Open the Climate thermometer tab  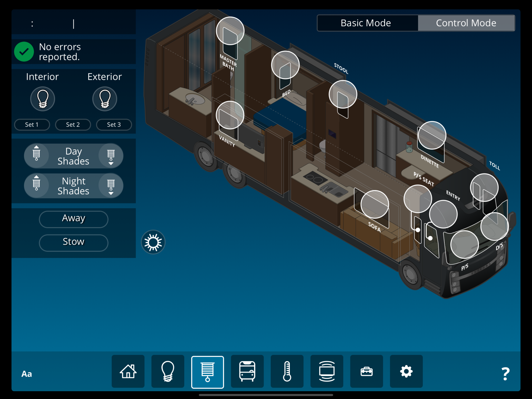287,371
